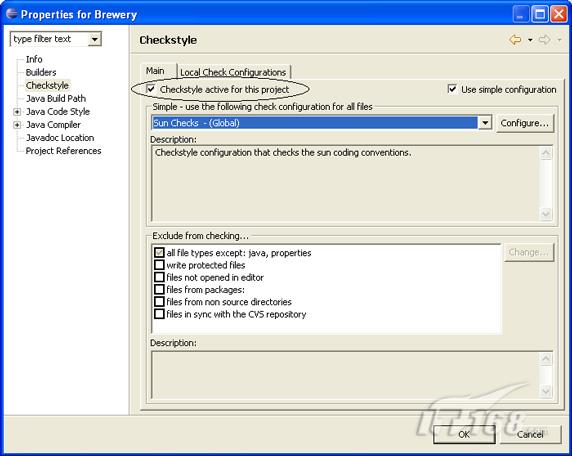Toggle all file types except java, properties

tap(159, 252)
